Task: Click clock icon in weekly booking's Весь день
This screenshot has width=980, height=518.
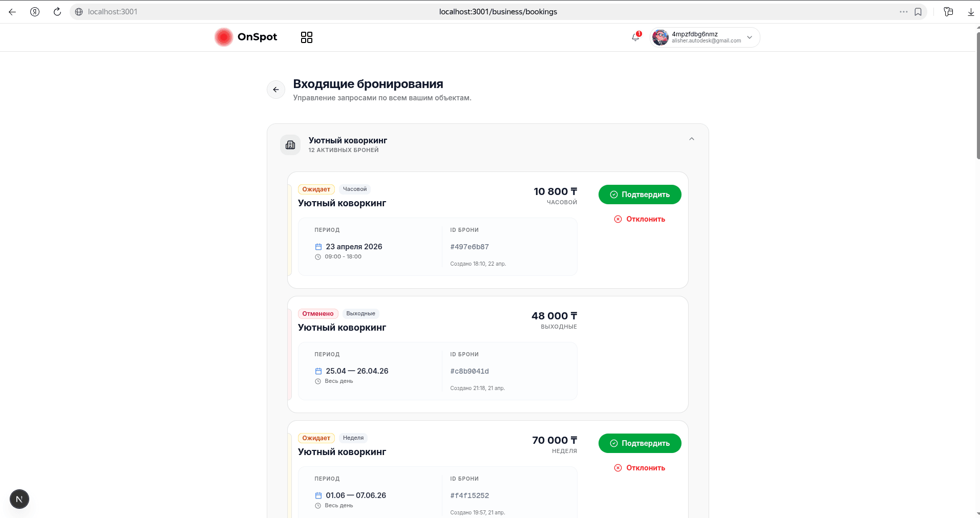Action: click(x=318, y=506)
